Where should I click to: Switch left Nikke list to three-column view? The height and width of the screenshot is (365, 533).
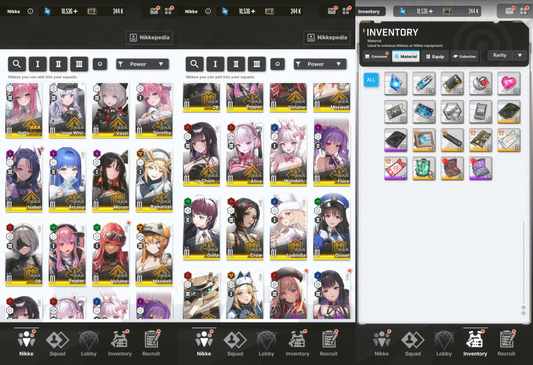[79, 64]
